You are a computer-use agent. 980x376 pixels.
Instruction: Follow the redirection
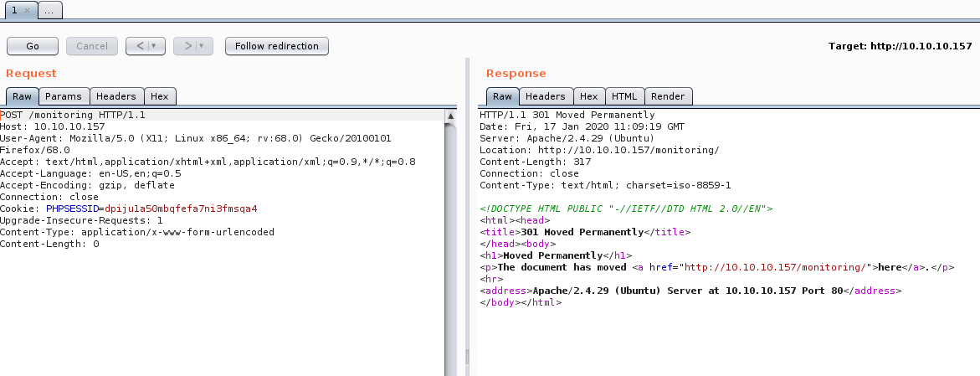point(277,46)
